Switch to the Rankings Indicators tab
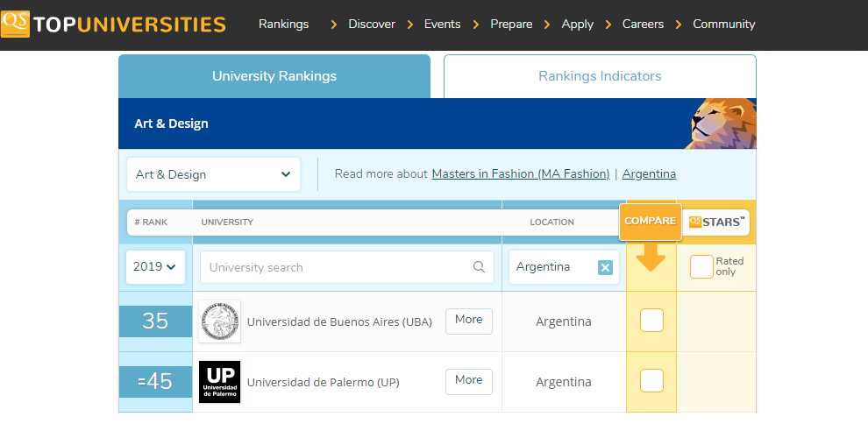The image size is (868, 445). click(x=600, y=76)
